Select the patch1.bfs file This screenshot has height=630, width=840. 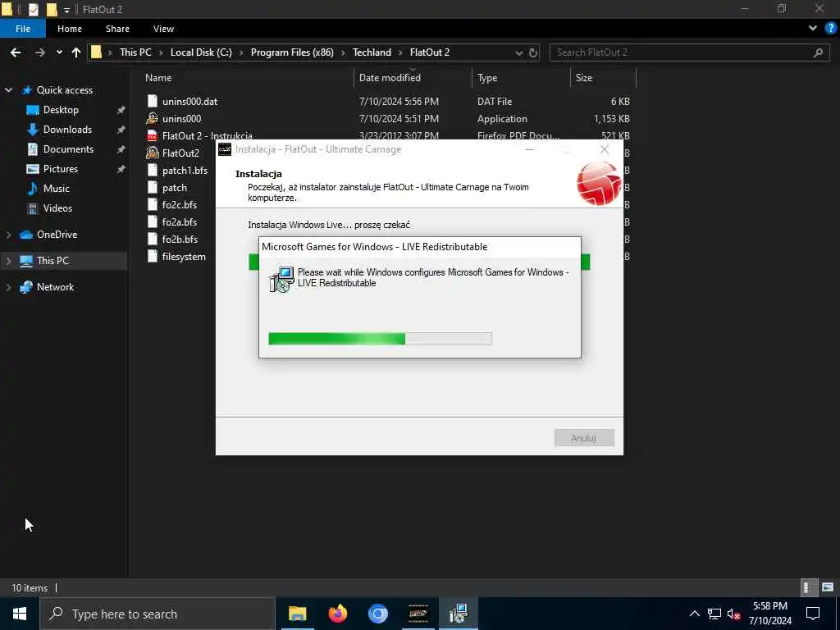click(x=185, y=171)
